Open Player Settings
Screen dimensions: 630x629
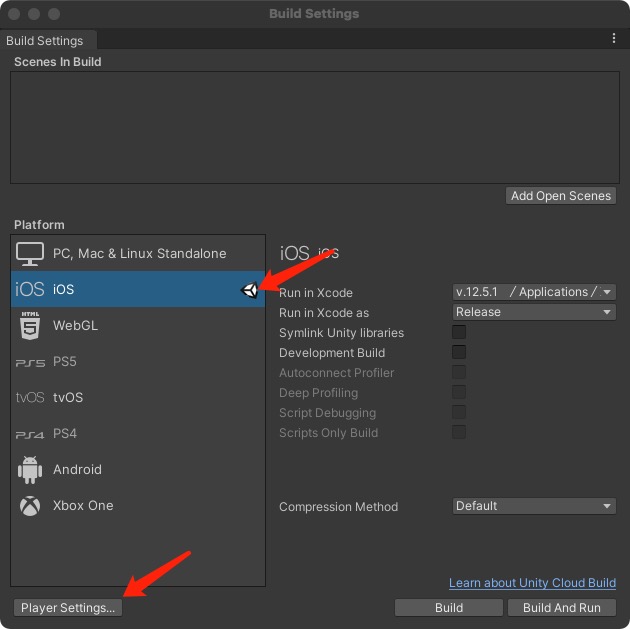[68, 608]
